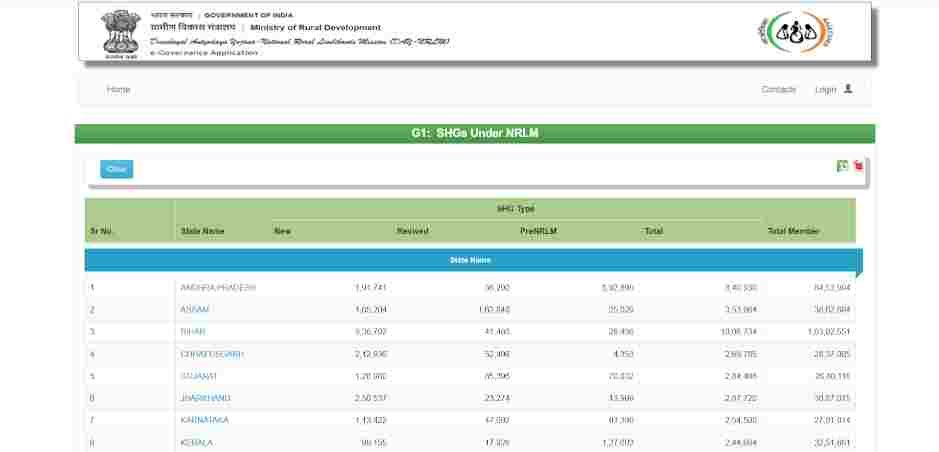Image resolution: width=939 pixels, height=452 pixels.
Task: Open the GUJARAT state link
Action: click(198, 377)
